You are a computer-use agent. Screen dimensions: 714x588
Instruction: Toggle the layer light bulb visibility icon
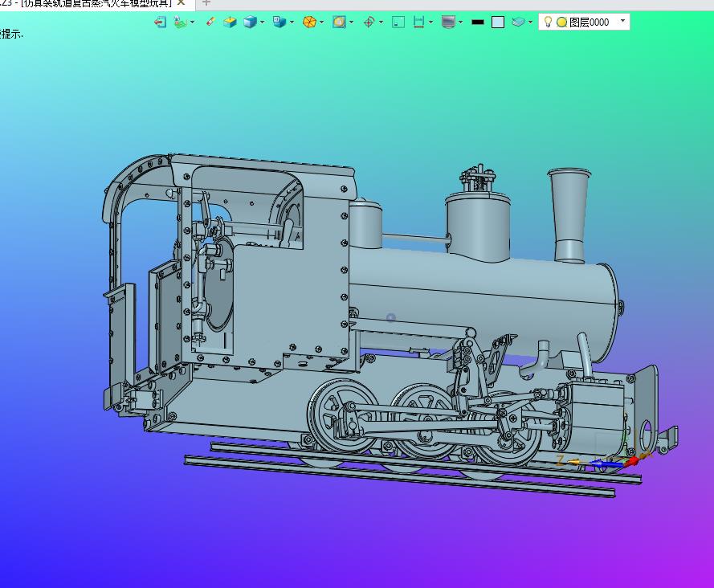coord(549,22)
